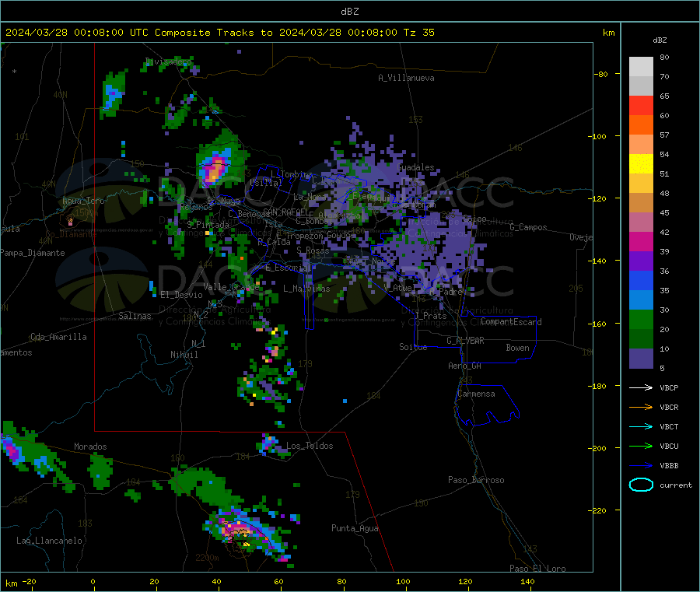Click the green VBCU arrow legend icon

pyautogui.click(x=641, y=446)
